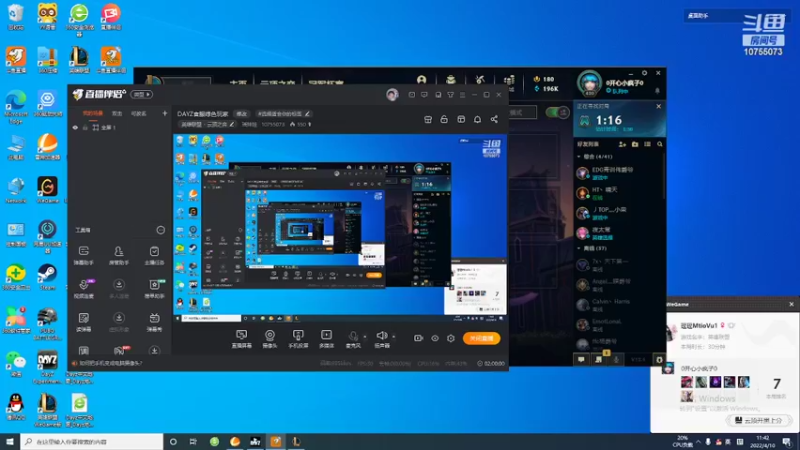Mute the microphone in the streaming app
This screenshot has width=800, height=450.
353,338
